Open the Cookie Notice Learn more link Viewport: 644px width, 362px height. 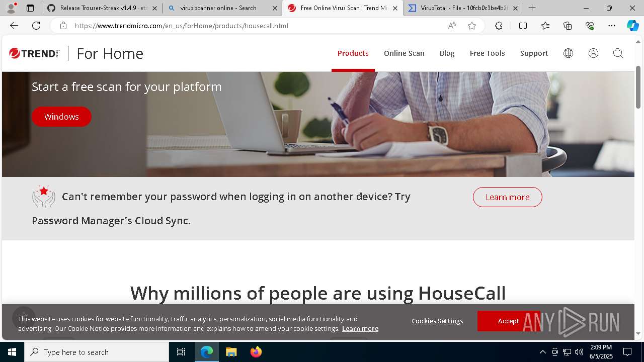click(360, 328)
